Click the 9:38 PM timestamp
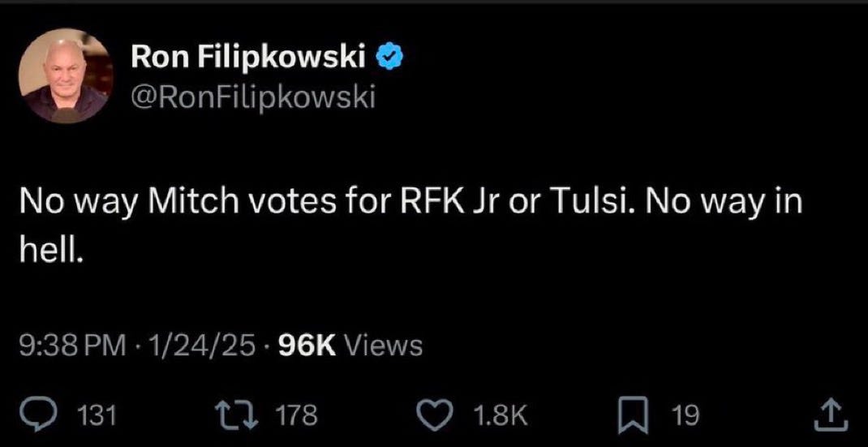The height and width of the screenshot is (447, 868). (73, 346)
